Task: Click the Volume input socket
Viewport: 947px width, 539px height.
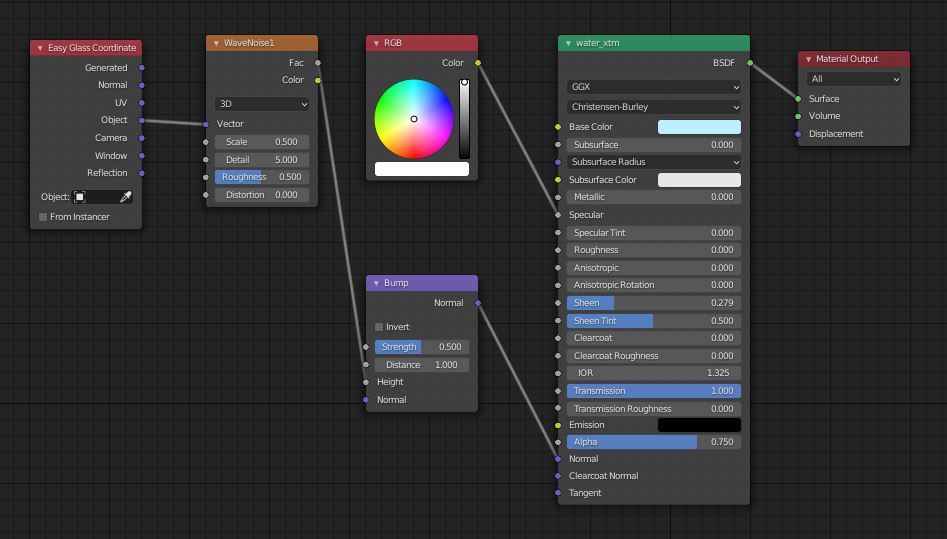Action: click(798, 116)
